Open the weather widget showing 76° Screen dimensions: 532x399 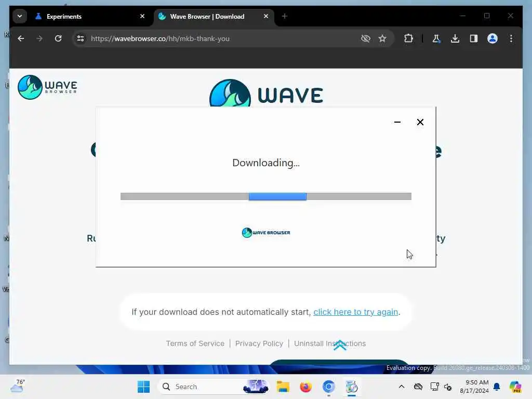pos(18,386)
